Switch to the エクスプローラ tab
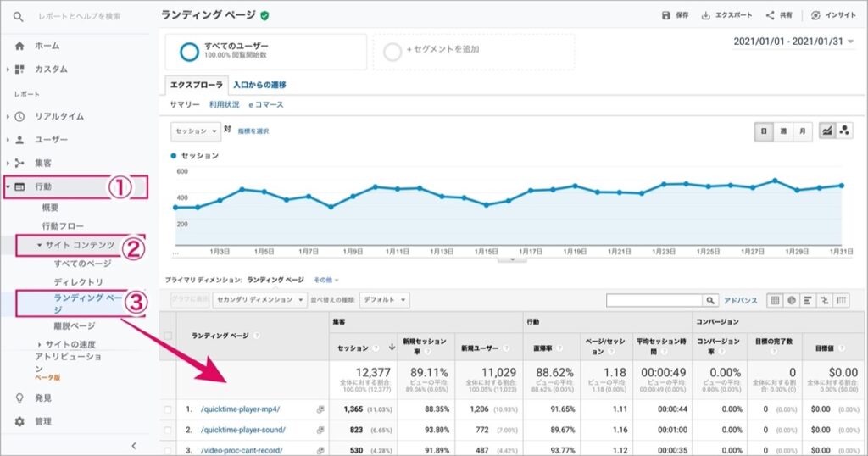 click(197, 85)
